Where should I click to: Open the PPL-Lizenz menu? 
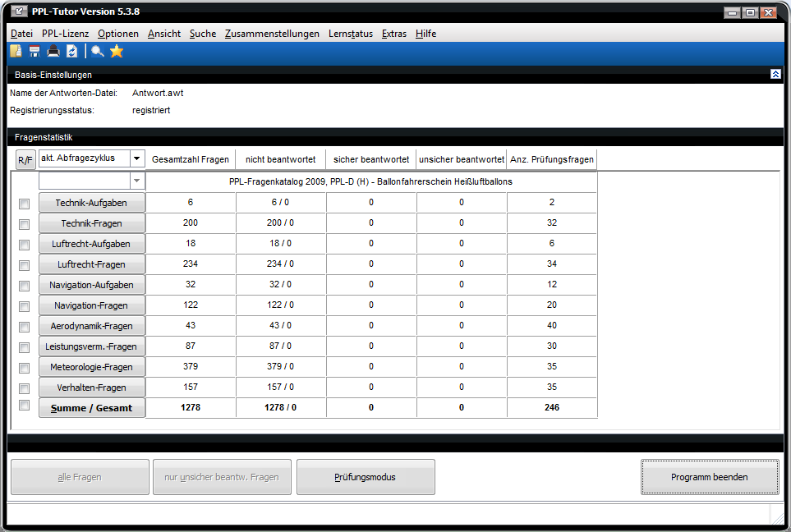tap(65, 34)
